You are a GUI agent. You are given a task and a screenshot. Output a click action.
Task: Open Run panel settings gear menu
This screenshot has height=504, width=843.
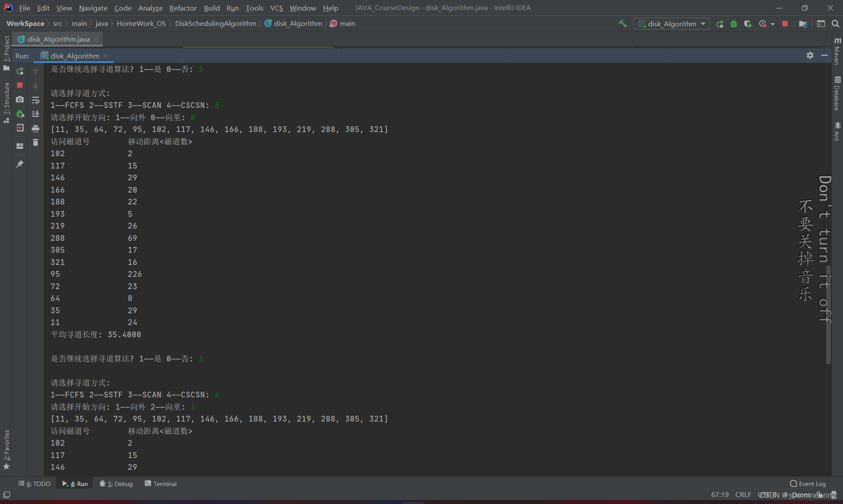(x=810, y=55)
